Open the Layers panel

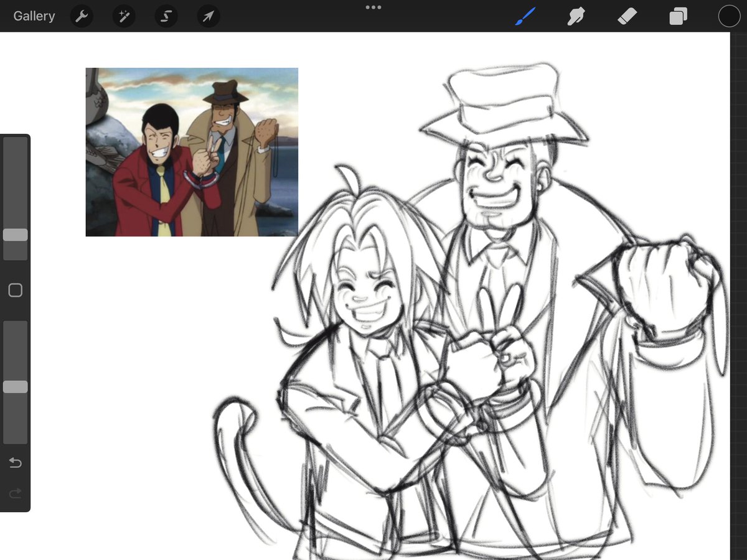(678, 16)
